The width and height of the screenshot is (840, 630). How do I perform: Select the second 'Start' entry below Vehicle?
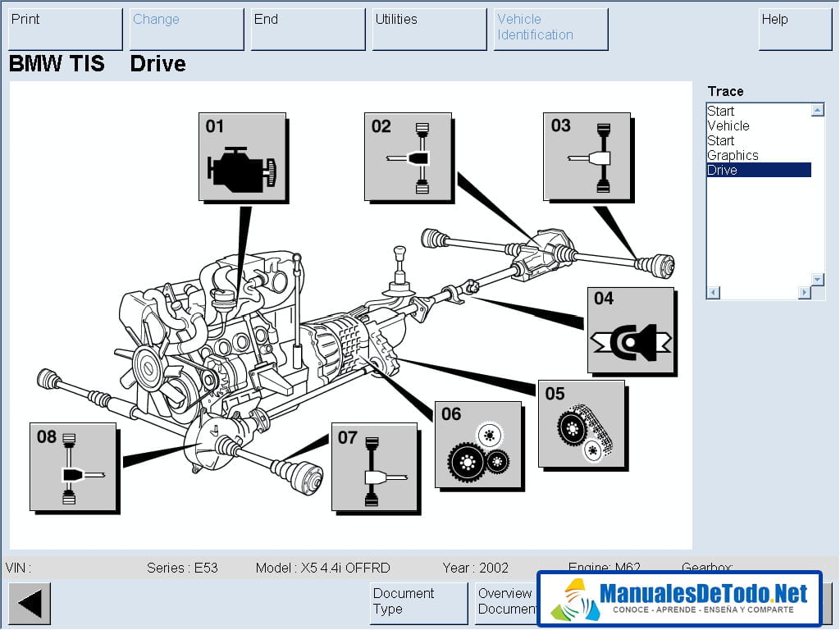coord(759,141)
